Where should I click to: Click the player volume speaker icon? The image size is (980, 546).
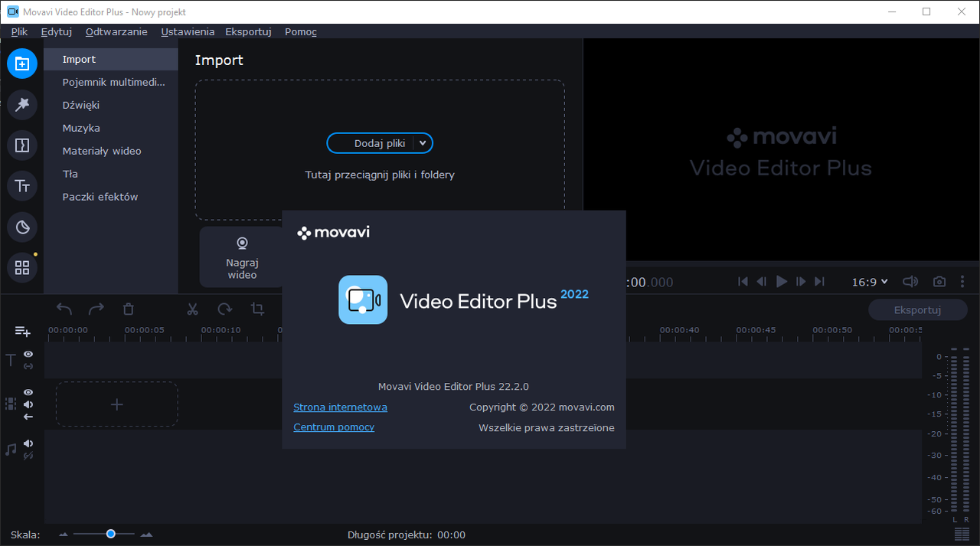click(910, 282)
